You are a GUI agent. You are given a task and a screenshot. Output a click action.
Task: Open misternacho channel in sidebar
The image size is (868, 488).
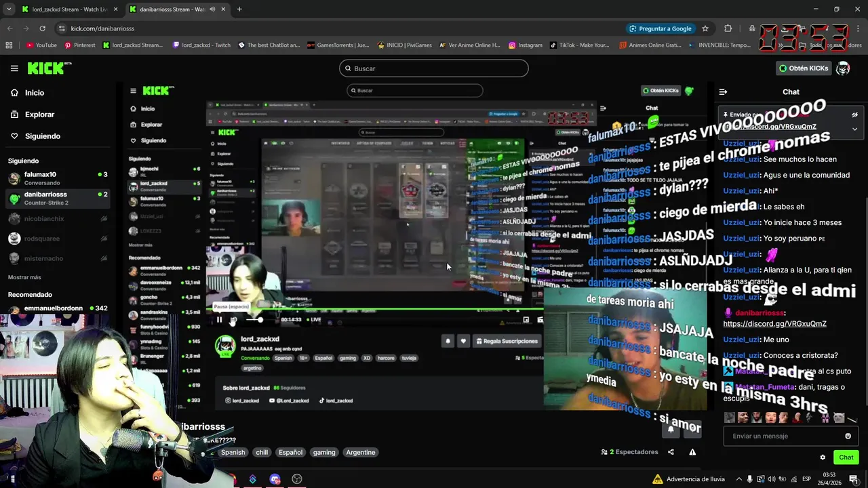(x=57, y=258)
